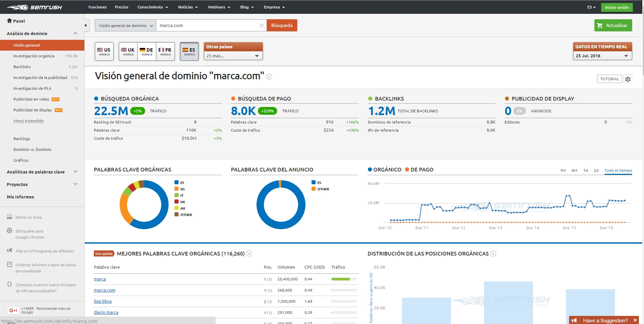This screenshot has height=324, width=644.
Task: Click info icon beside Distribución de posiciones
Action: pos(493,253)
